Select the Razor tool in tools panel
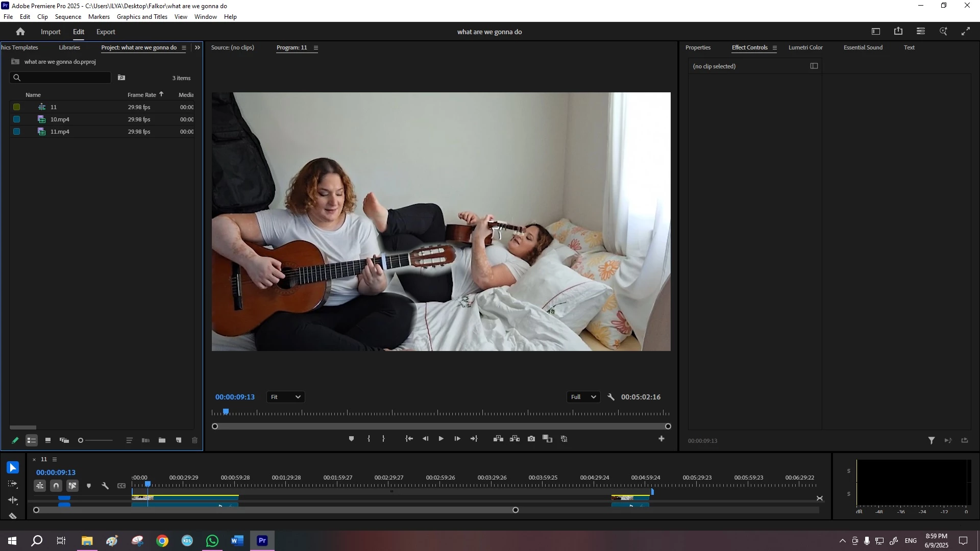Screen dimensions: 980x551 coord(13,516)
